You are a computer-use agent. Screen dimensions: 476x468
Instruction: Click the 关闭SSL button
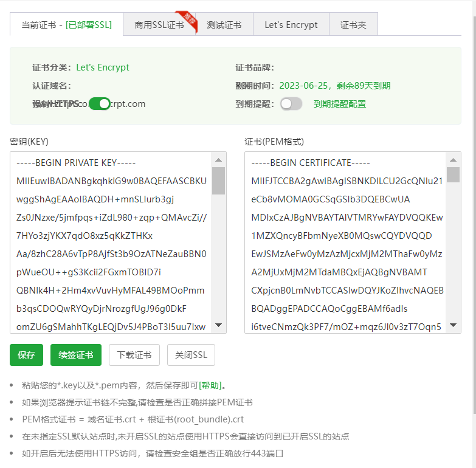click(x=191, y=355)
